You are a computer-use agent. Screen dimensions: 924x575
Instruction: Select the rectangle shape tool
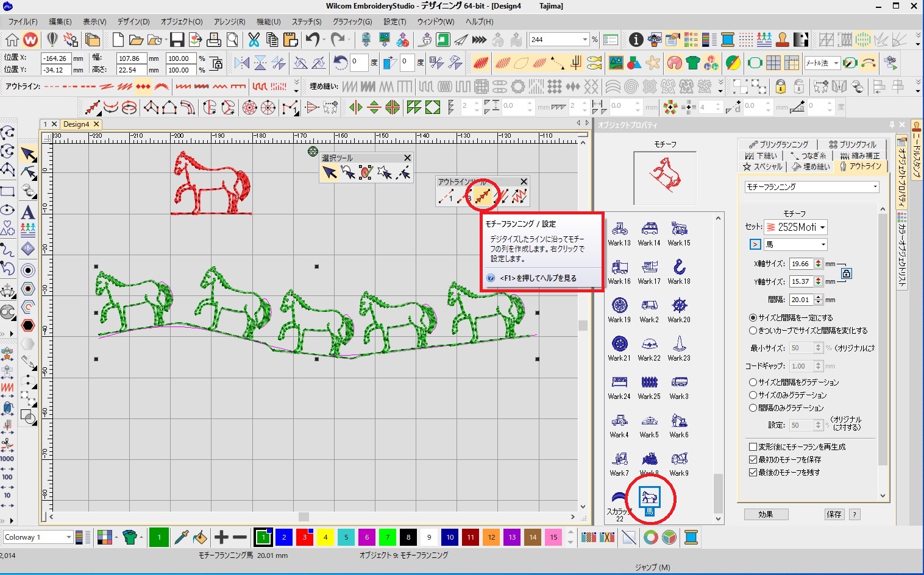tap(7, 191)
